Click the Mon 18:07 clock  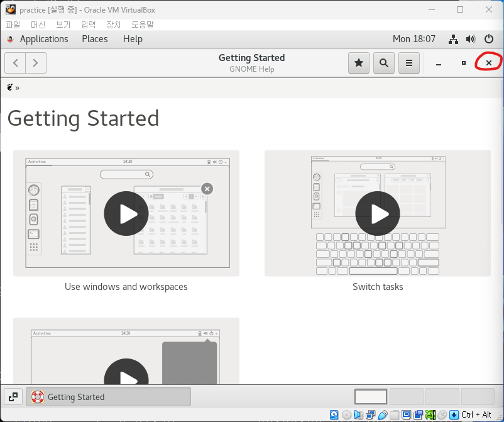[x=414, y=39]
